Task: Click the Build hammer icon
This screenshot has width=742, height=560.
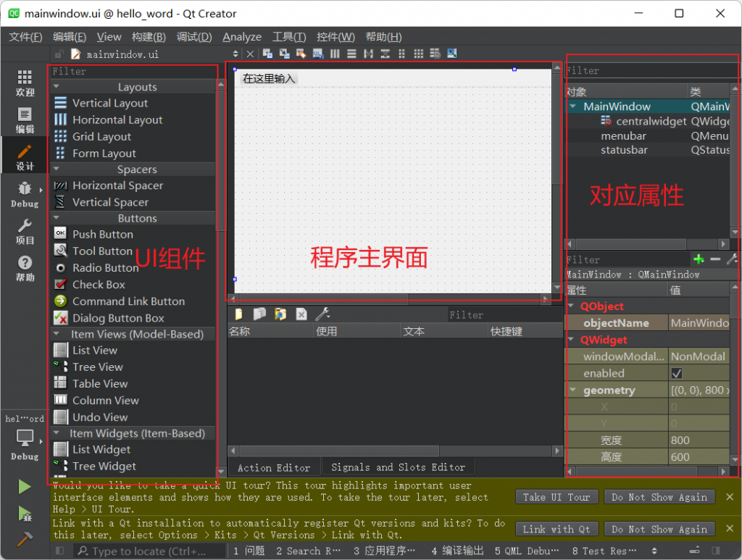Action: (24, 539)
